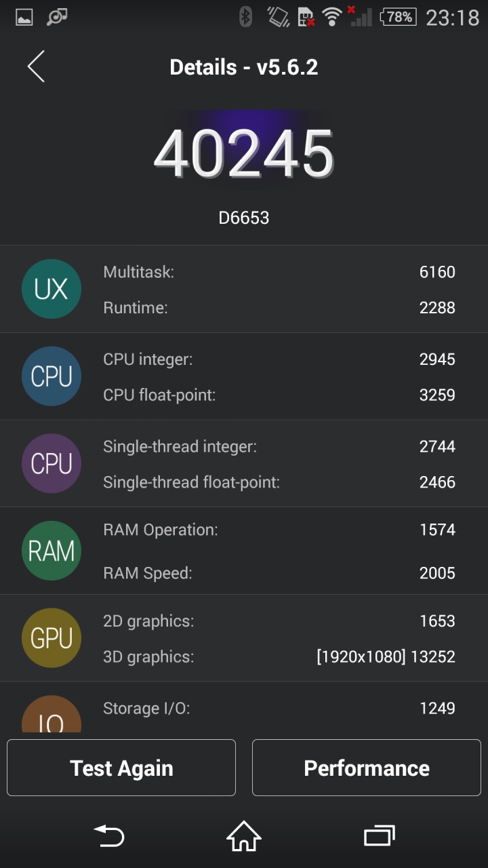Select the blue CPU category icon
This screenshot has width=488, height=868.
pos(52,376)
